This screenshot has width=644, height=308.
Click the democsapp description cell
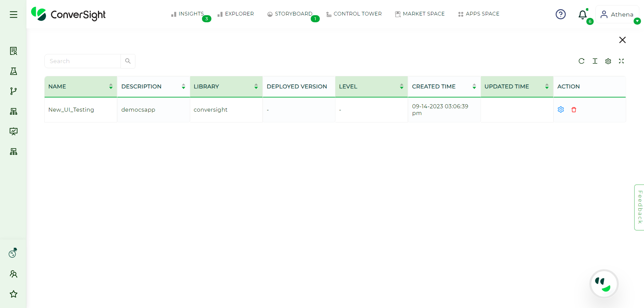coord(153,110)
